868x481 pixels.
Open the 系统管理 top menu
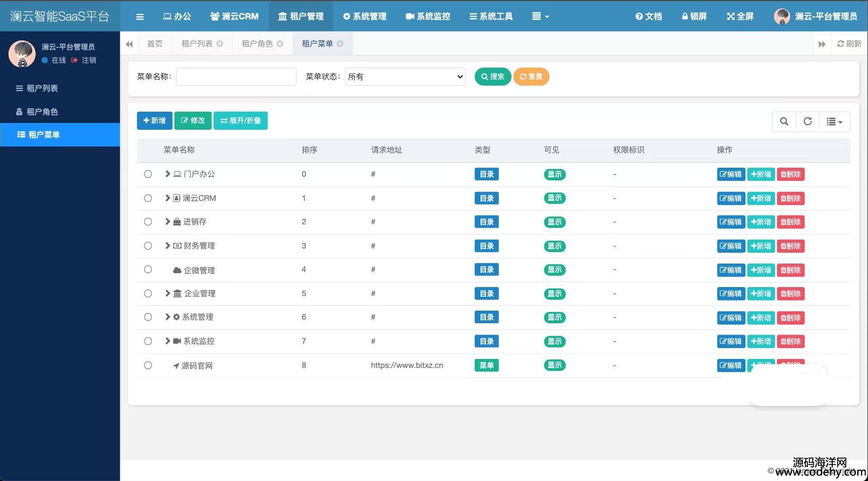(x=364, y=17)
